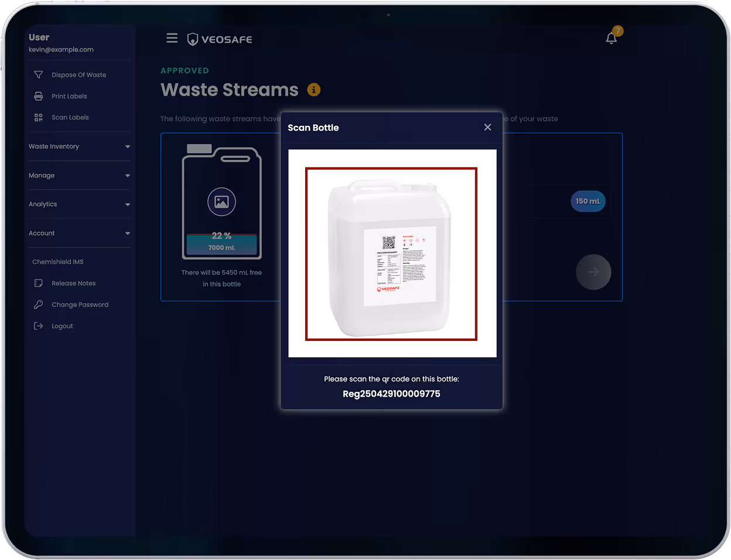Open the notifications bell
The height and width of the screenshot is (560, 731).
(612, 38)
